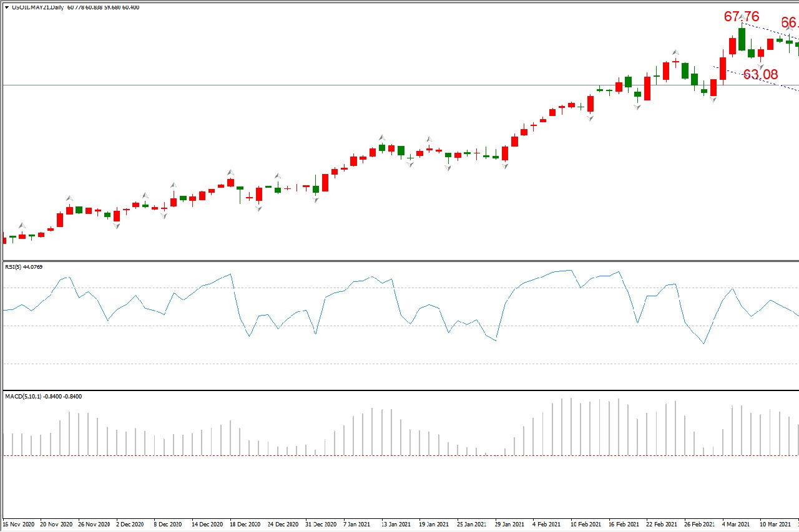
Task: Click the 7 Jan 2021 date label
Action: pyautogui.click(x=358, y=524)
